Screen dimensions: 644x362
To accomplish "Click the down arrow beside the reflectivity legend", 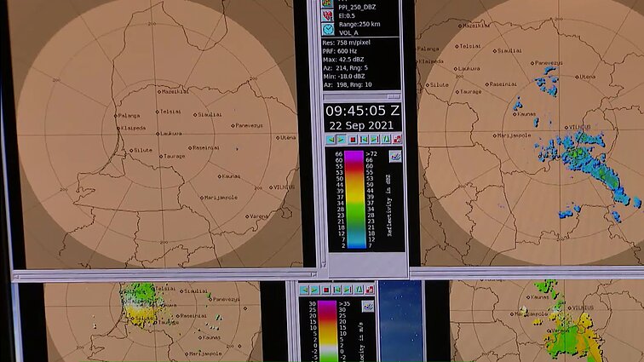I will tap(323, 265).
